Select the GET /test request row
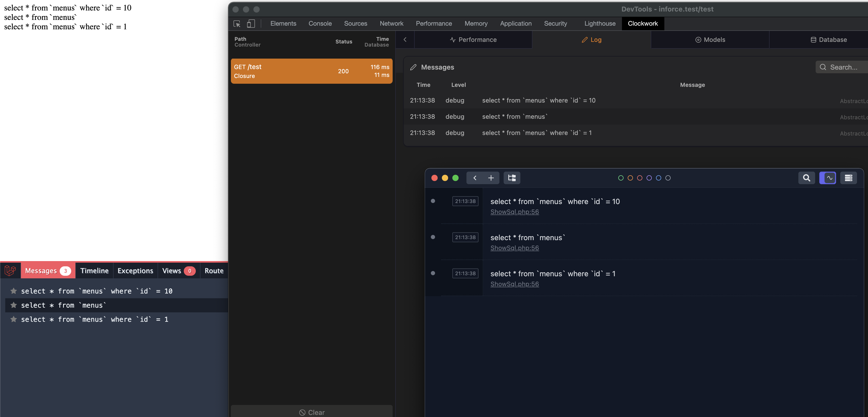This screenshot has height=417, width=868. [311, 71]
